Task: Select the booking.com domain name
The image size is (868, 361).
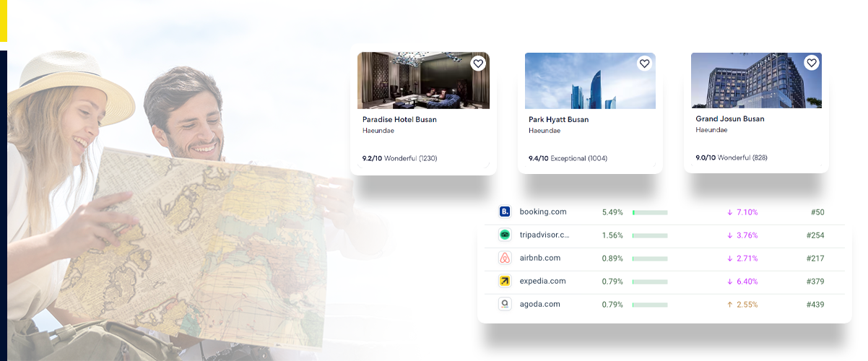Action: [543, 212]
